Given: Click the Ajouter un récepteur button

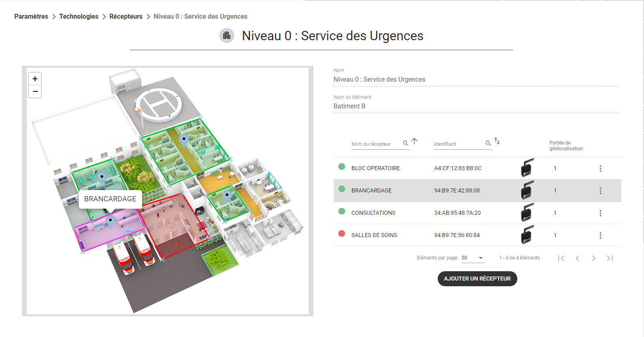Looking at the screenshot, I should (478, 279).
